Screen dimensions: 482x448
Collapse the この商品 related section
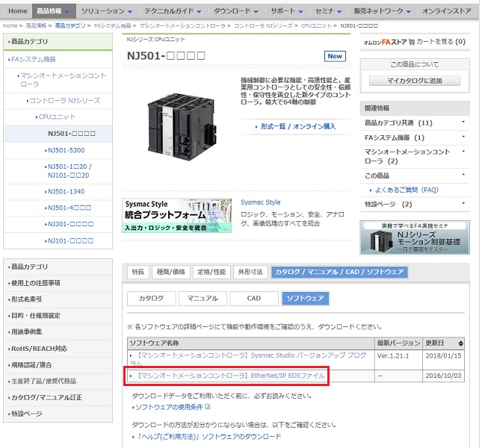tap(415, 175)
